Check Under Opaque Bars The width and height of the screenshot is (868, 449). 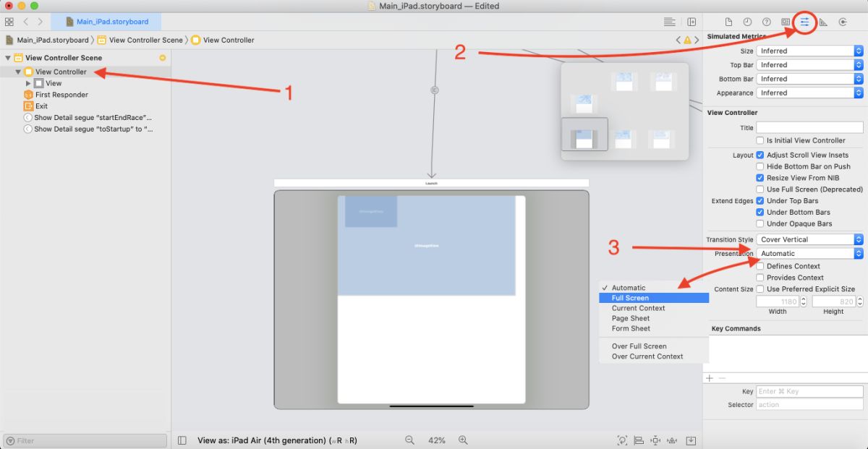[760, 223]
